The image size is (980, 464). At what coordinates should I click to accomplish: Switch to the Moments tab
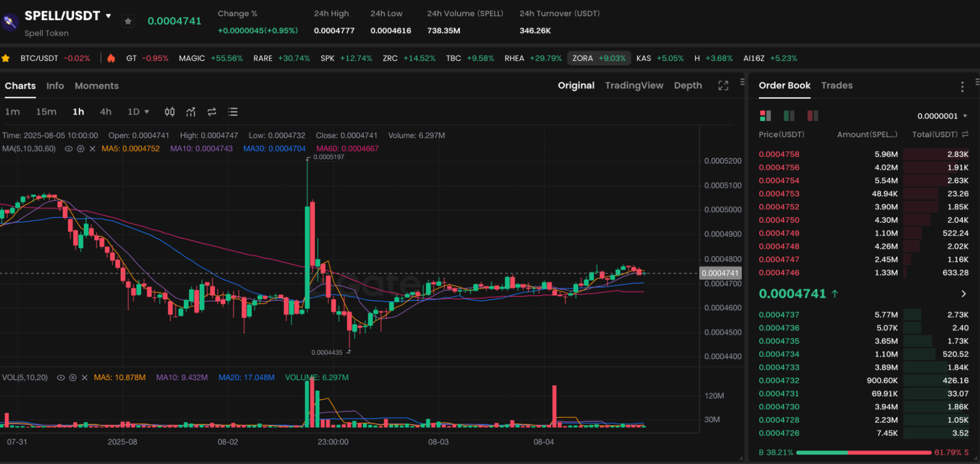(x=97, y=86)
